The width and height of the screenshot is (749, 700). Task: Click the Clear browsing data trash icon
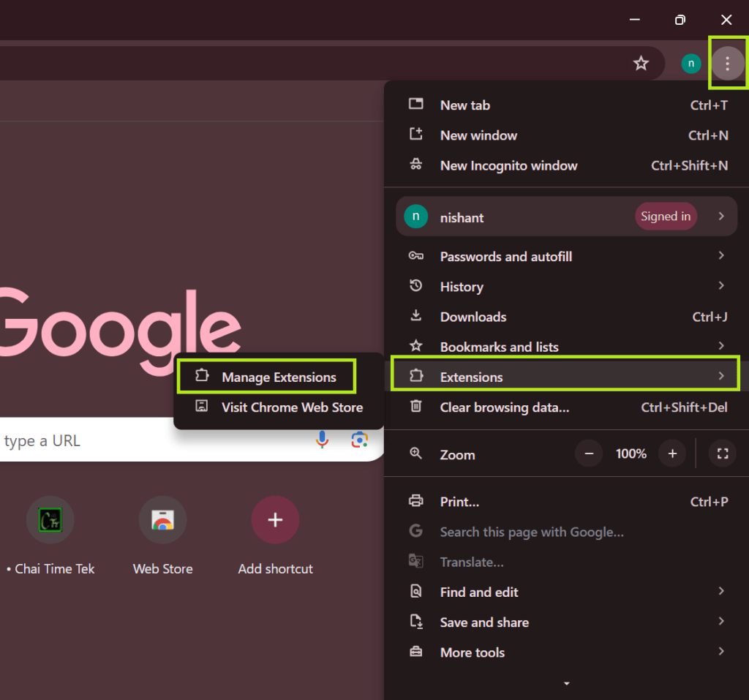(x=416, y=406)
